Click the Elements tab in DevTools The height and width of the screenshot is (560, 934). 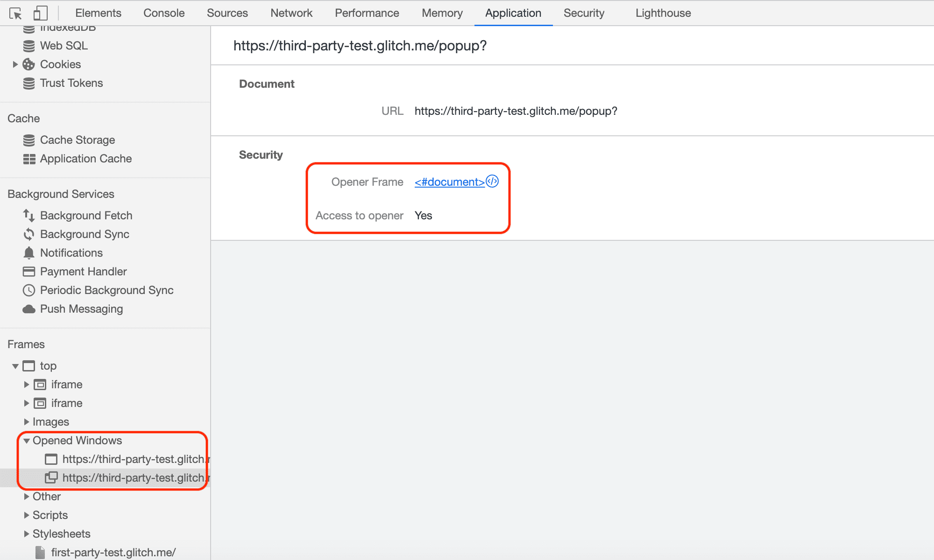click(97, 12)
